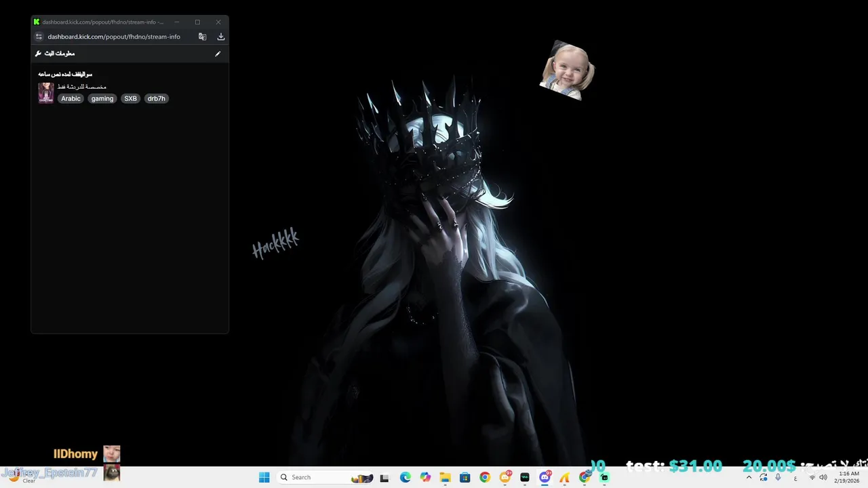
Task: Open the volume speaker tray icon
Action: click(823, 477)
